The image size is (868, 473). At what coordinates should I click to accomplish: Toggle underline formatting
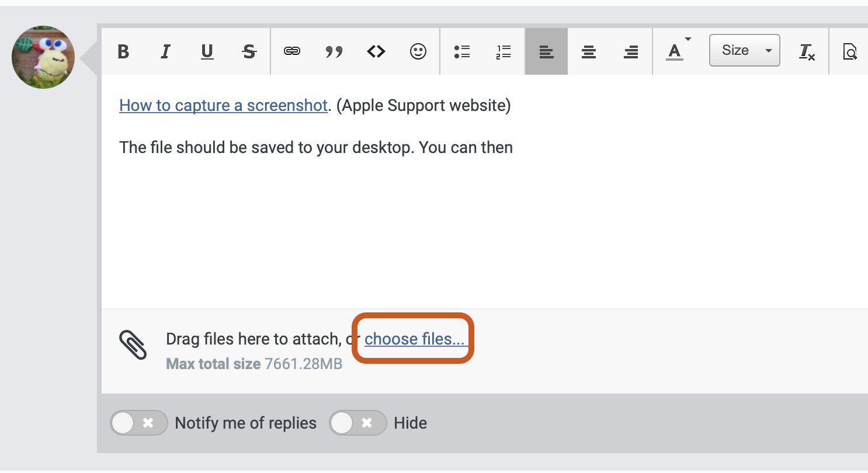pos(207,51)
